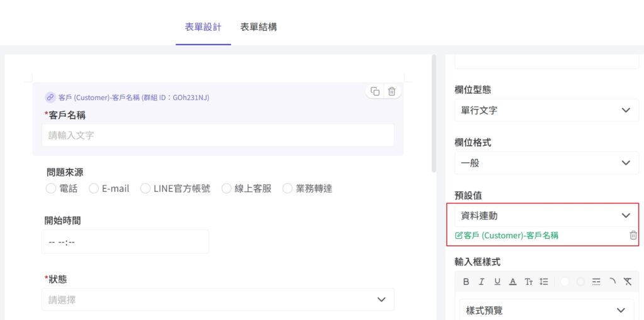Image resolution: width=644 pixels, height=320 pixels.
Task: Clear formatting in input style toolbar
Action: click(x=627, y=282)
